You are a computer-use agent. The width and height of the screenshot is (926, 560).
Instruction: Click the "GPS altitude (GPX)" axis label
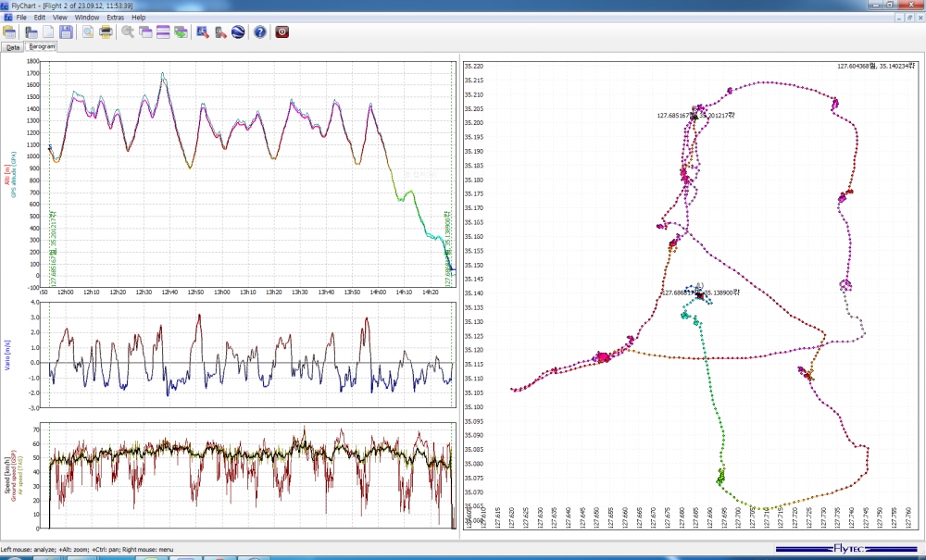(x=14, y=175)
